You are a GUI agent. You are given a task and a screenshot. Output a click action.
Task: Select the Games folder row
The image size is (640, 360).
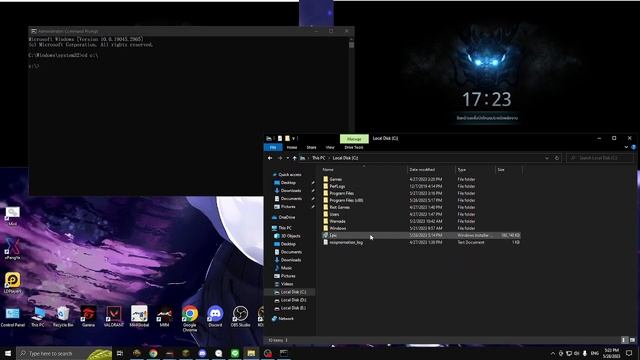click(x=421, y=179)
